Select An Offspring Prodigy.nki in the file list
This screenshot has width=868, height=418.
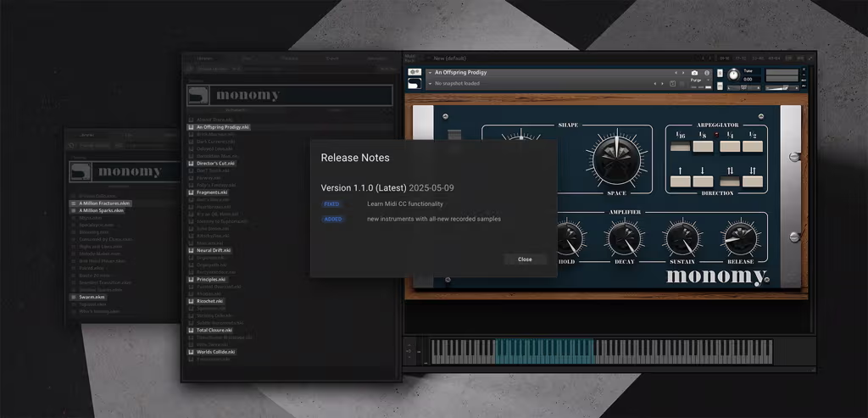click(x=219, y=127)
